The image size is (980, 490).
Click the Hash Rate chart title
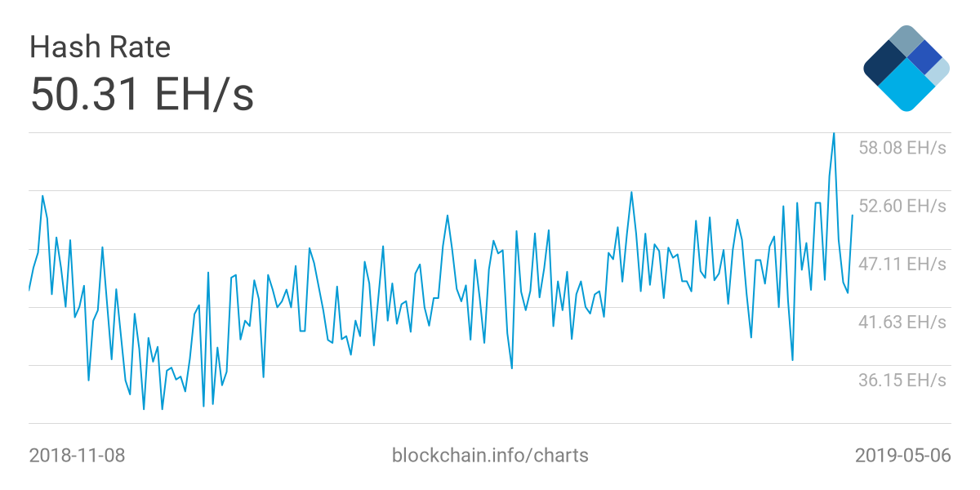(x=100, y=47)
